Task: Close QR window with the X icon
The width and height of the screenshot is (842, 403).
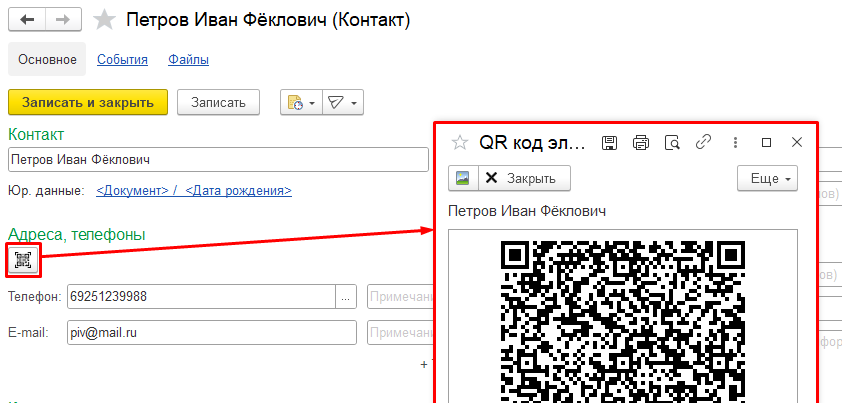Action: tap(797, 142)
